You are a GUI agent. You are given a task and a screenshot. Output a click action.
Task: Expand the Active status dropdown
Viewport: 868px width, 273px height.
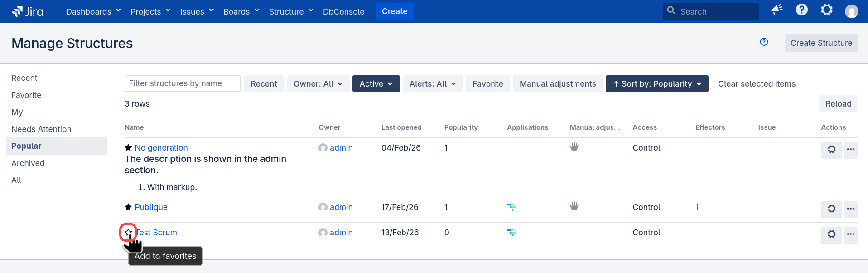tap(376, 84)
